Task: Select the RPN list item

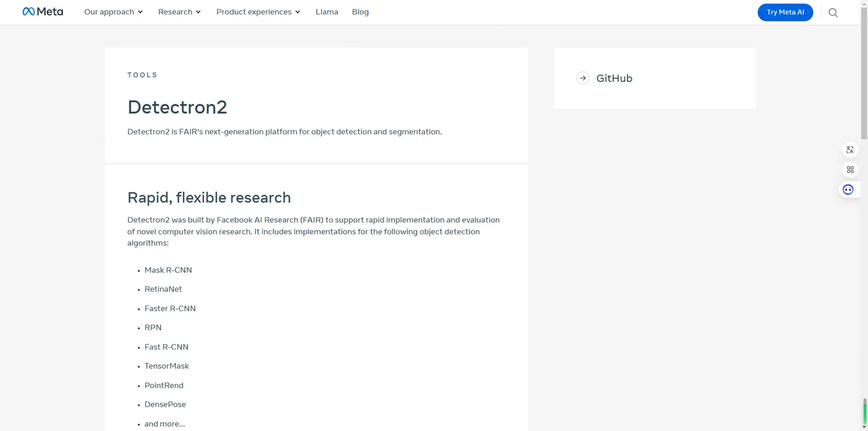Action: (x=153, y=328)
